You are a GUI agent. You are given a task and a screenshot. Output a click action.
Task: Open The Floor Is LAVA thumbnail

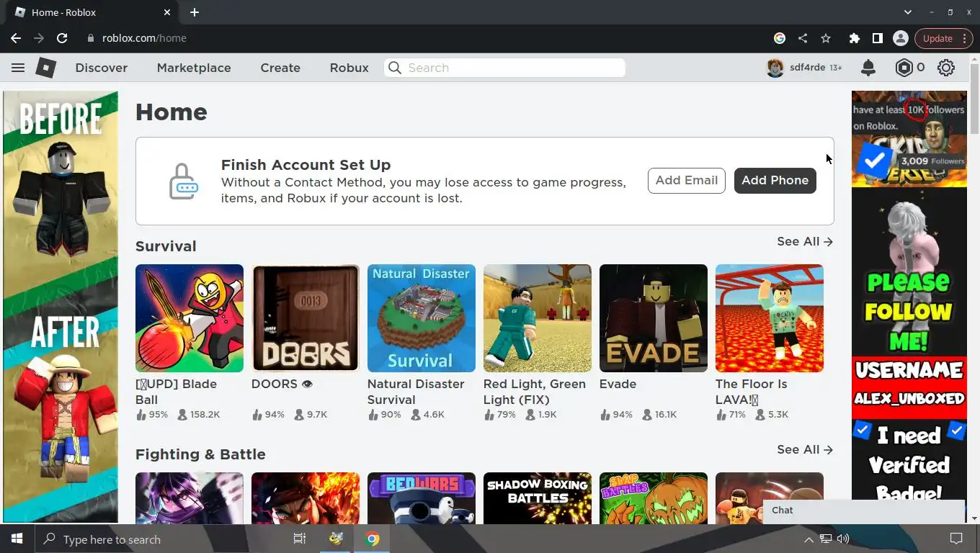point(770,318)
